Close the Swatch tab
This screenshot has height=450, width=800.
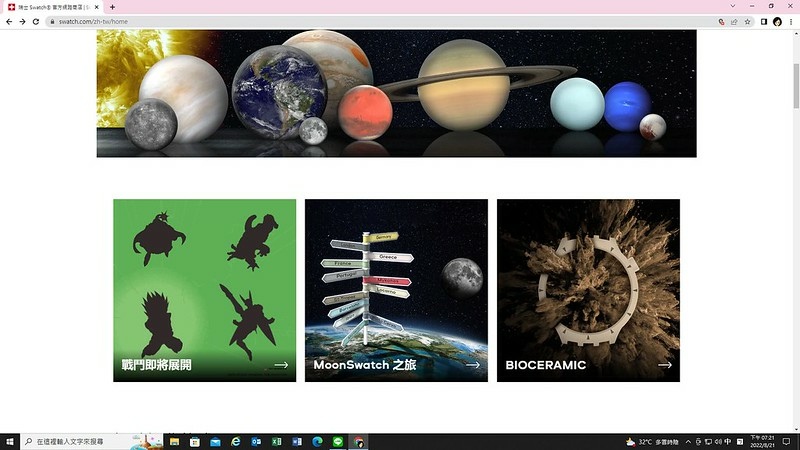click(x=96, y=7)
